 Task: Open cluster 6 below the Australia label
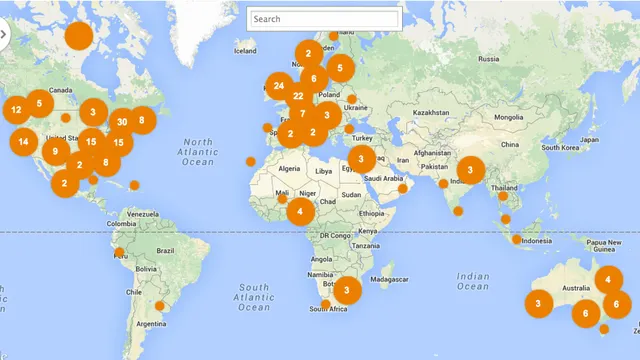click(586, 314)
